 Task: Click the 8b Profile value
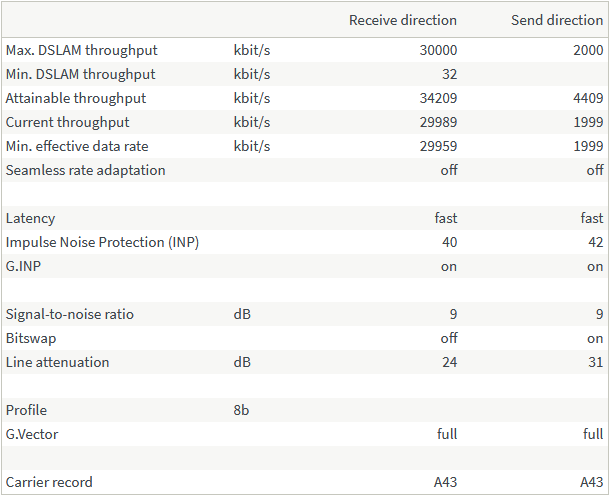point(240,410)
